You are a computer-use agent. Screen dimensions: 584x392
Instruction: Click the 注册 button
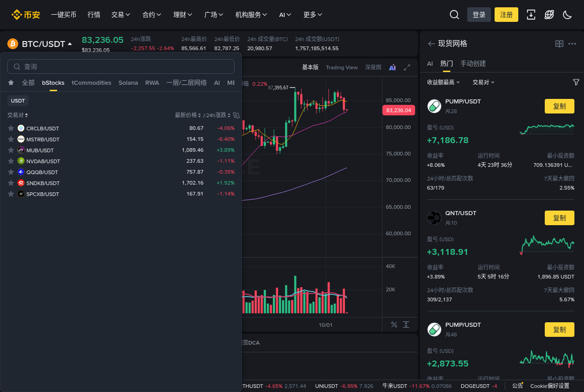tap(506, 15)
